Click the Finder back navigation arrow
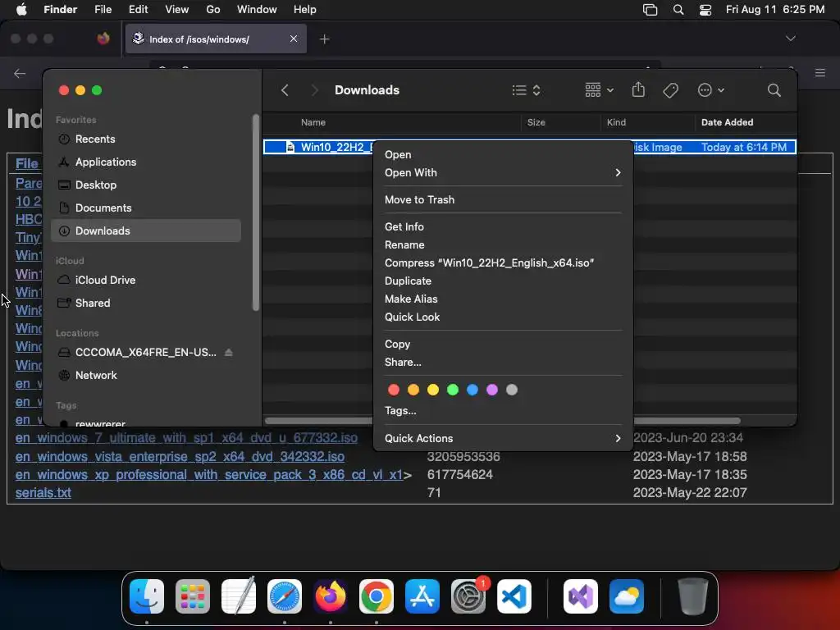The image size is (840, 630). pos(285,90)
